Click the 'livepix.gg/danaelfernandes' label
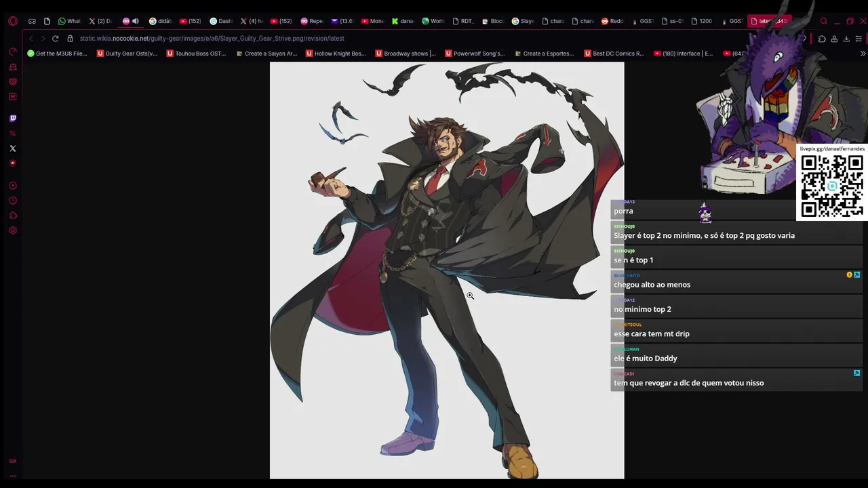The width and height of the screenshot is (868, 488). [x=832, y=149]
